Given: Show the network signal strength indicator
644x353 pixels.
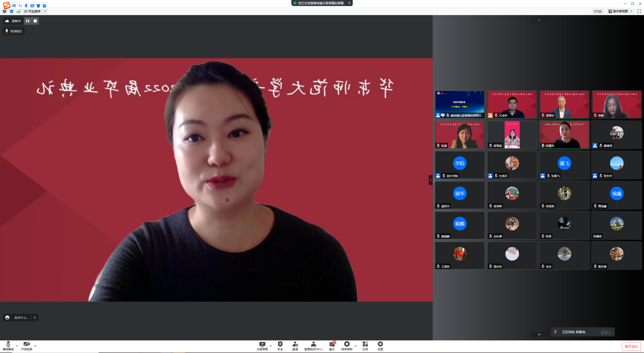Looking at the screenshot, I should click(x=19, y=11).
